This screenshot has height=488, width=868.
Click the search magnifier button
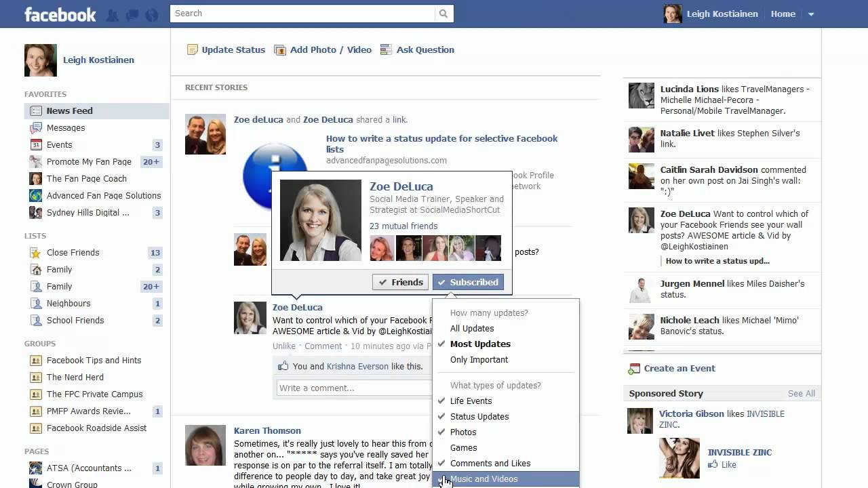point(443,14)
